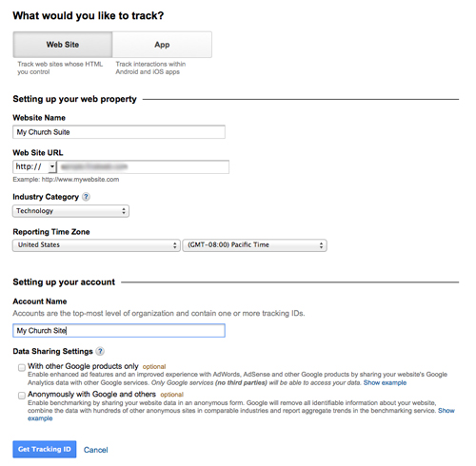
Task: Focus the Website Name input field
Action: [119, 132]
